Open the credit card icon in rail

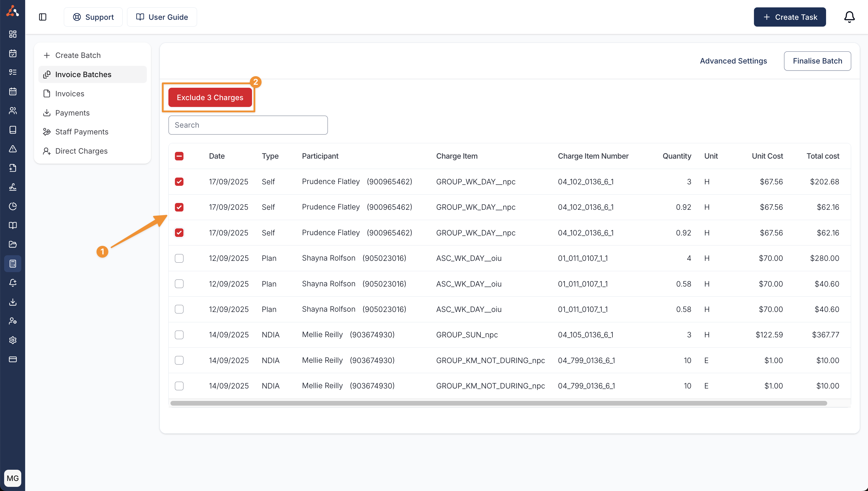click(12, 359)
